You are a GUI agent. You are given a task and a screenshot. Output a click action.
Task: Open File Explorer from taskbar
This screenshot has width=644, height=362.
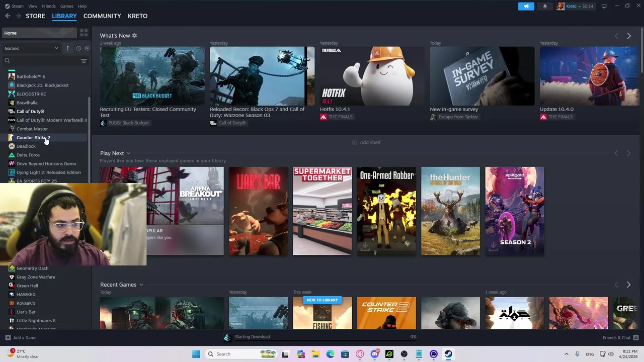click(x=315, y=354)
